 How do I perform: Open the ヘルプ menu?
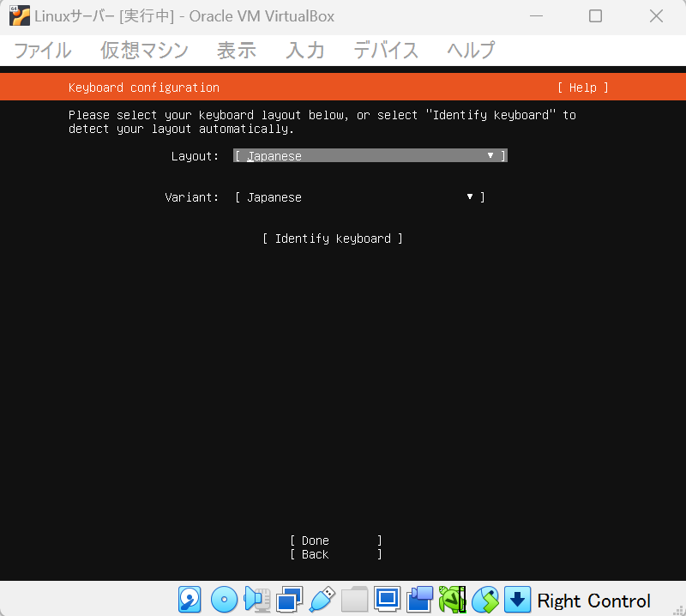[x=471, y=51]
